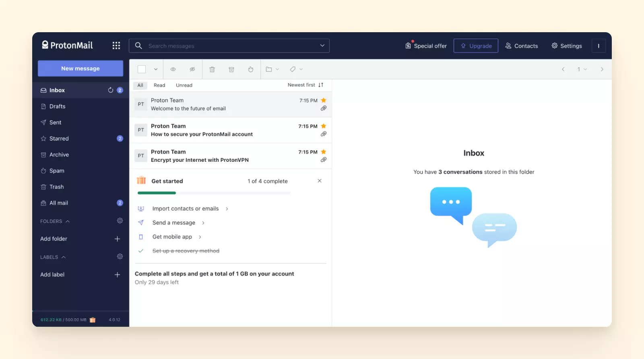
Task: Refresh the Inbox with circular arrow
Action: (x=111, y=90)
